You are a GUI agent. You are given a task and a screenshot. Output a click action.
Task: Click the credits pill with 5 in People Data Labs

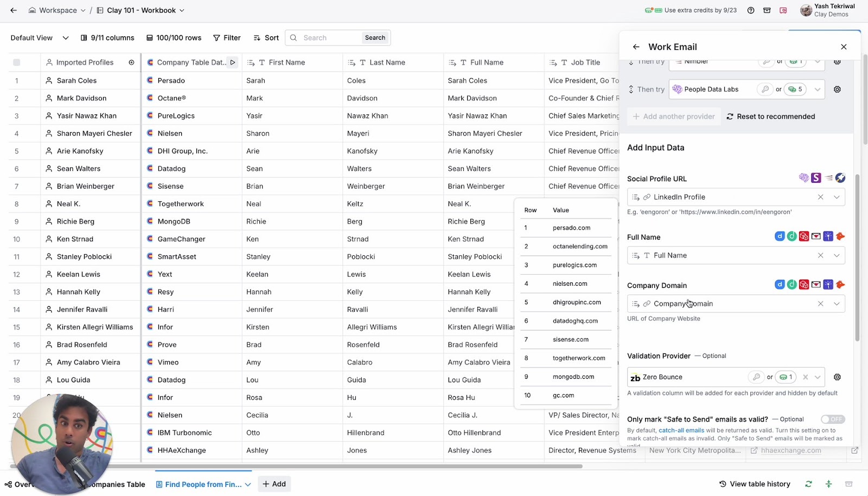[x=795, y=89]
